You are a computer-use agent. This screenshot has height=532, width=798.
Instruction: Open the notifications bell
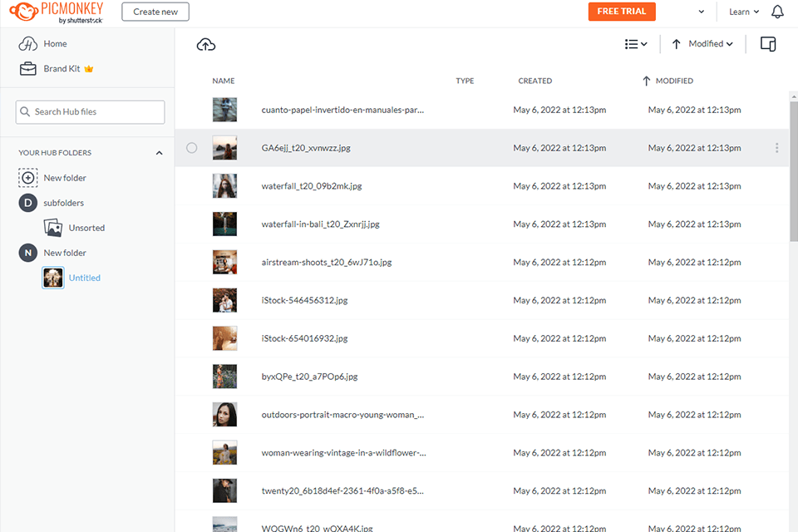(x=777, y=12)
